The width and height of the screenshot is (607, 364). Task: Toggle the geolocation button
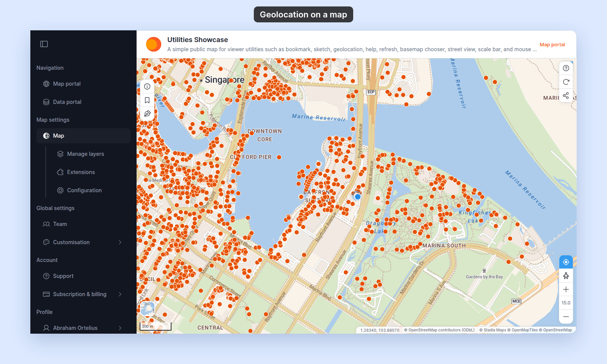coord(566,262)
